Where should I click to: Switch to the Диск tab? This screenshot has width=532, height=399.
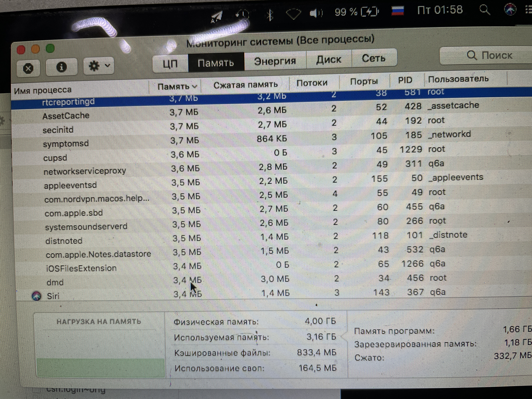[x=329, y=59]
